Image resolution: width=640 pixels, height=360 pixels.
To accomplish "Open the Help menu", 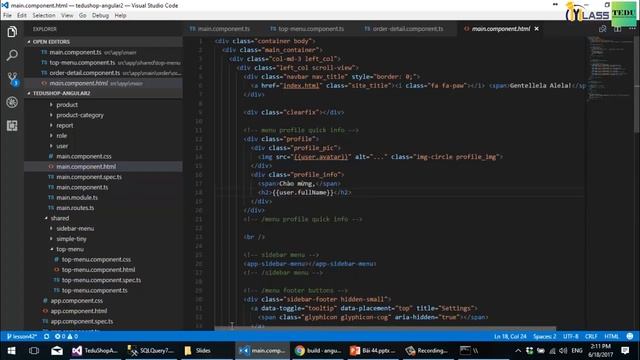I will click(x=120, y=16).
